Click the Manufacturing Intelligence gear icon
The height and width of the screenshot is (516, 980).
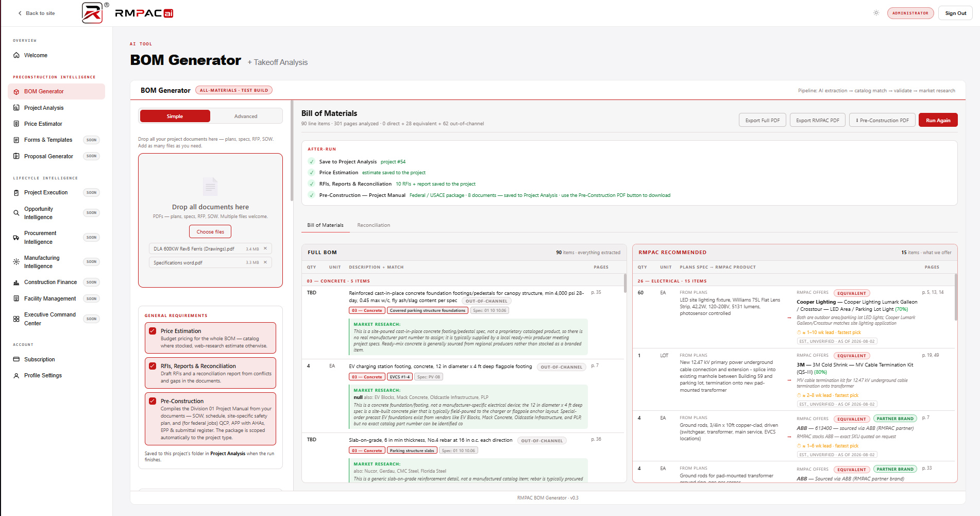[x=16, y=262]
